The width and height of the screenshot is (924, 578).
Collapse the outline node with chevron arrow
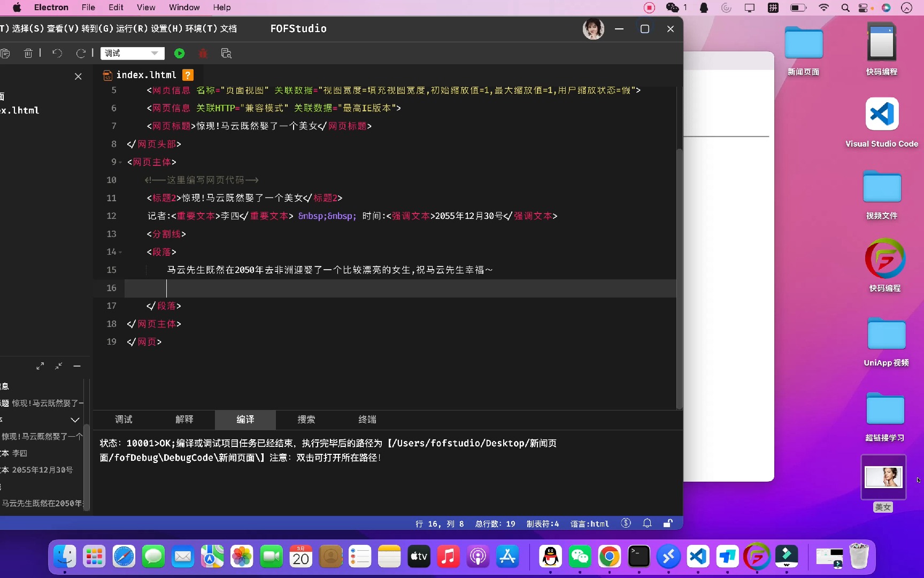pyautogui.click(x=75, y=420)
